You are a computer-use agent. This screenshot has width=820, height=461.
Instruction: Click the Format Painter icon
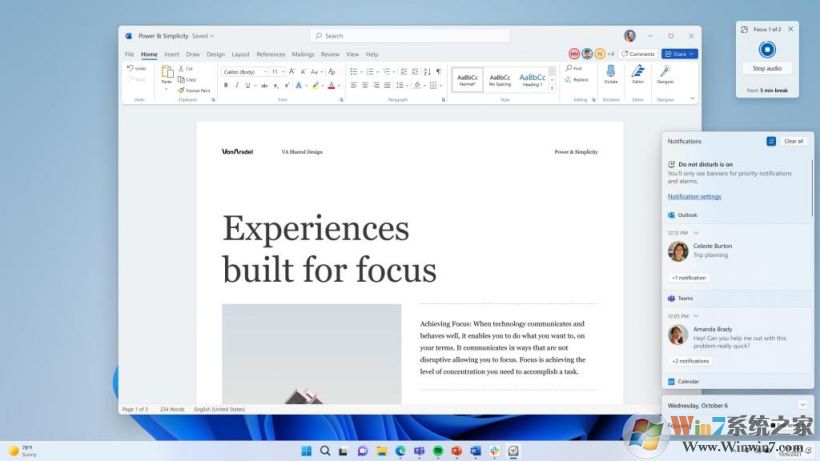(180, 90)
